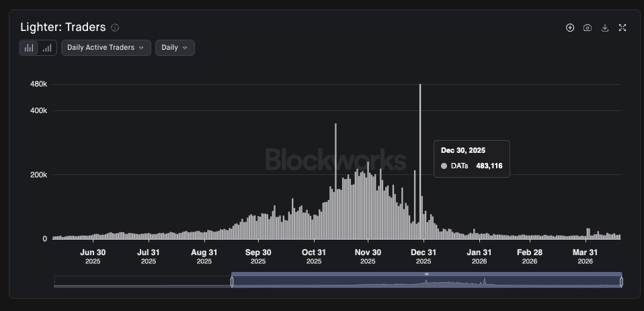
Task: Click the Lighter: Traders chart title
Action: [x=63, y=28]
